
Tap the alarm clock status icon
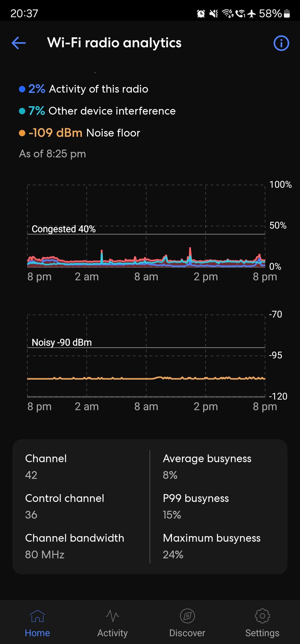click(201, 13)
